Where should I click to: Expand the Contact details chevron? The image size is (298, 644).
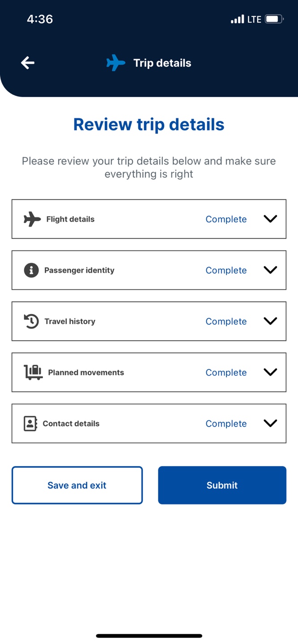tap(270, 423)
